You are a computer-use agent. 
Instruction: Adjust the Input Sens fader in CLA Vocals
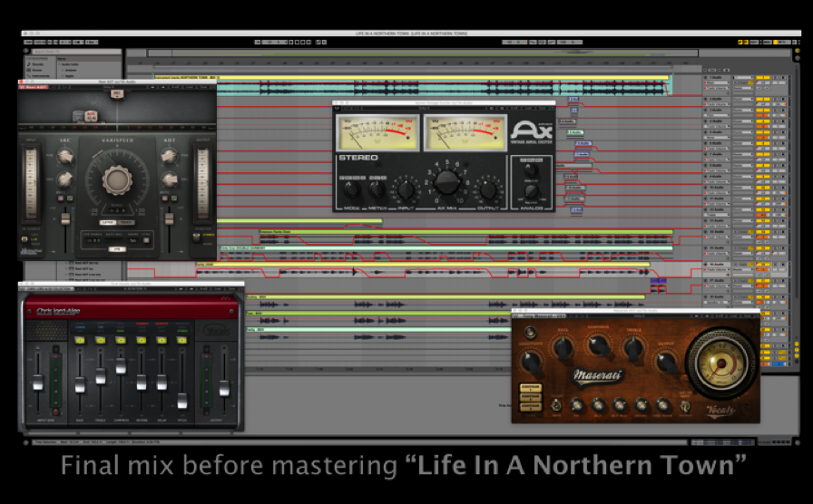click(38, 383)
